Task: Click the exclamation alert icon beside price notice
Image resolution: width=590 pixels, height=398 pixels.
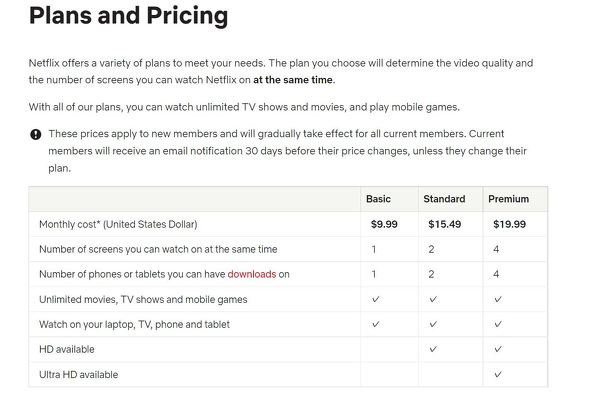Action: (36, 134)
